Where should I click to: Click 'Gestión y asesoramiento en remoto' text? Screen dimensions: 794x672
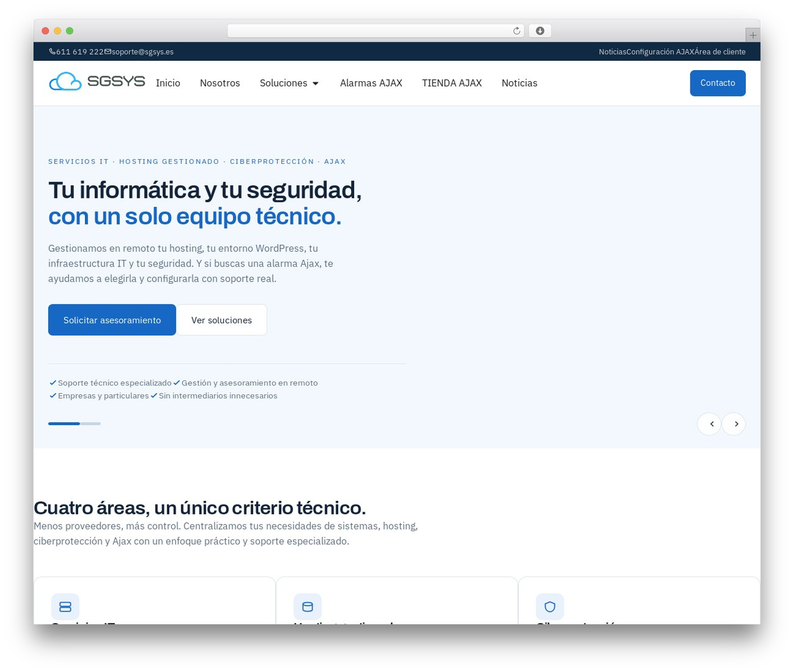[249, 383]
